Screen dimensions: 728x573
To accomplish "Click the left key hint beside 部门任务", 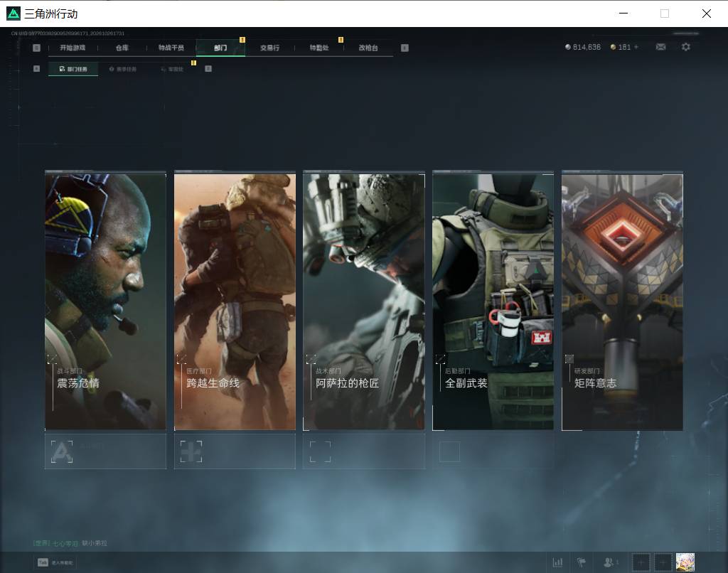I will (x=37, y=69).
